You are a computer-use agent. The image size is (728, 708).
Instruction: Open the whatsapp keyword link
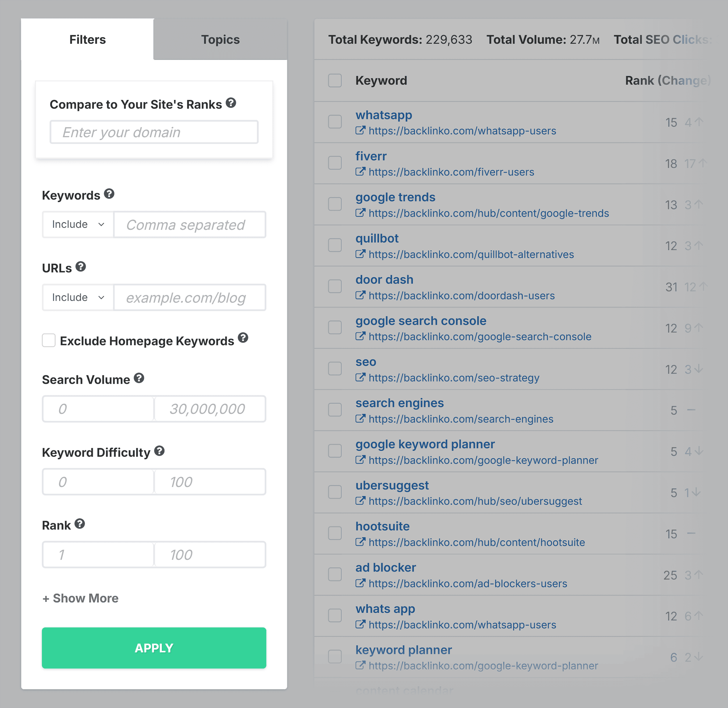384,115
